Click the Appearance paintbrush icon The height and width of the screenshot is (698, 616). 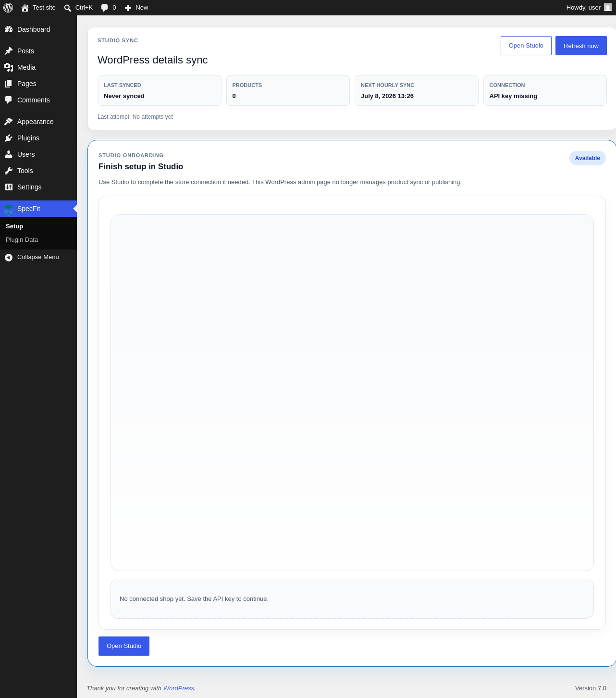pyautogui.click(x=9, y=122)
